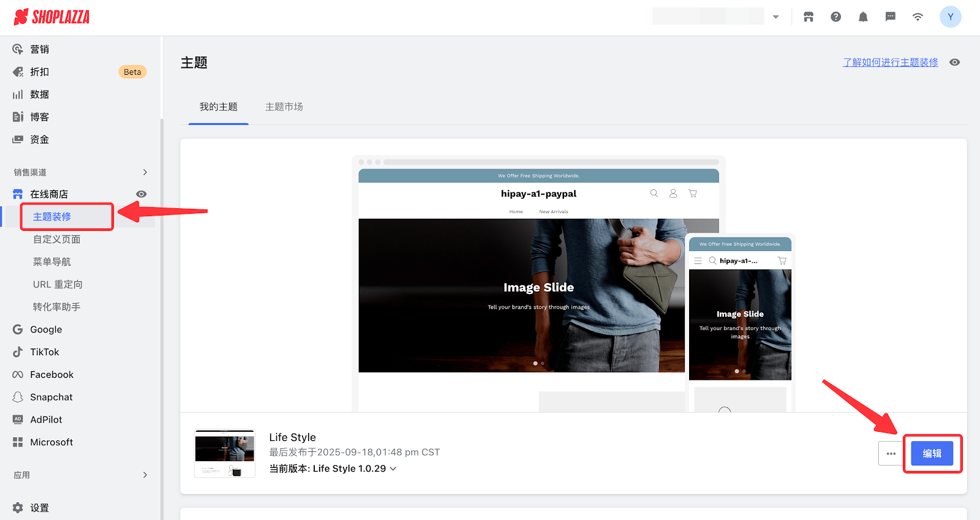This screenshot has width=980, height=520.
Task: Click eye icon next to theme guide link
Action: 954,62
